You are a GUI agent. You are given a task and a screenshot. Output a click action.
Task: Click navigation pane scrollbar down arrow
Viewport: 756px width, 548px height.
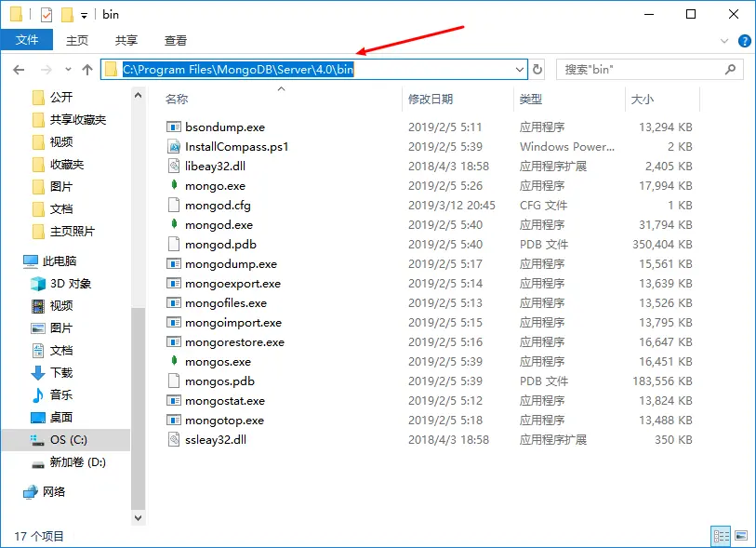pyautogui.click(x=138, y=517)
